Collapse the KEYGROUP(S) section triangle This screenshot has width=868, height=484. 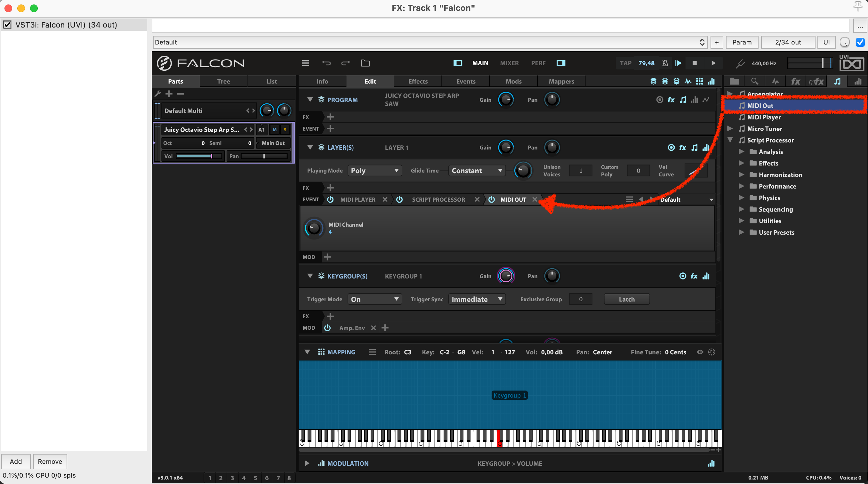[310, 276]
